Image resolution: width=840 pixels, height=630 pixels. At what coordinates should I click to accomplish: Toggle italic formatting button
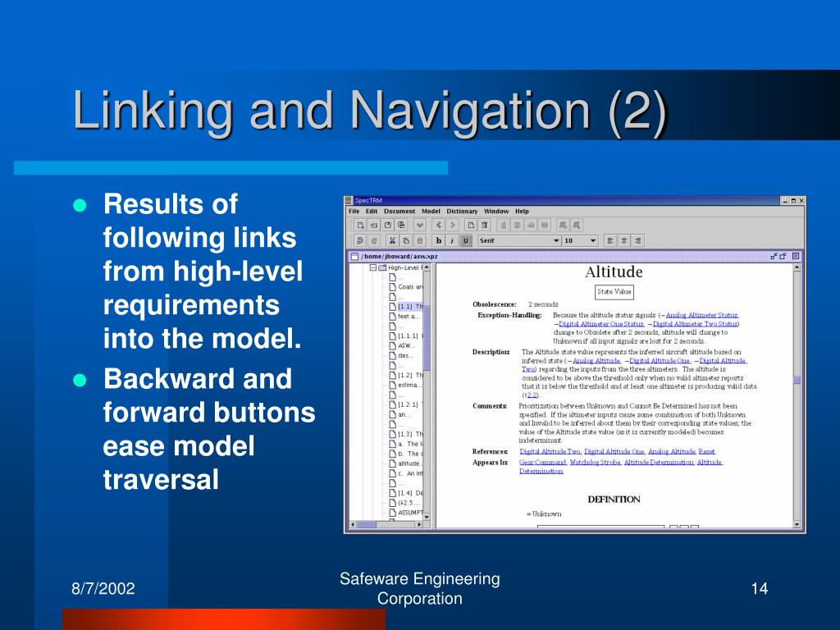click(x=452, y=241)
